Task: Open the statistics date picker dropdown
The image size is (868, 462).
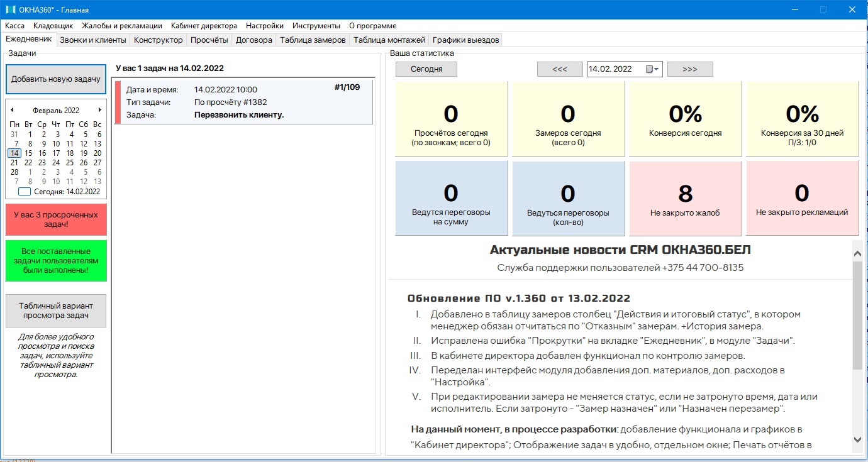Action: [x=654, y=69]
